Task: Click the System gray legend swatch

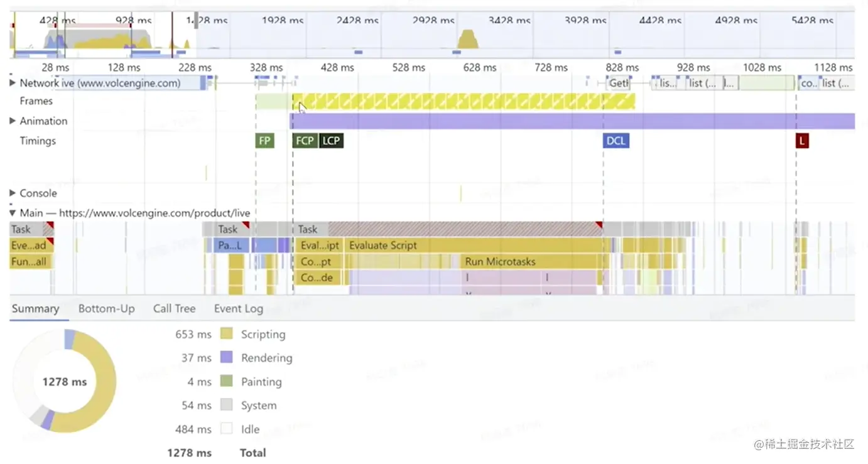Action: point(227,405)
